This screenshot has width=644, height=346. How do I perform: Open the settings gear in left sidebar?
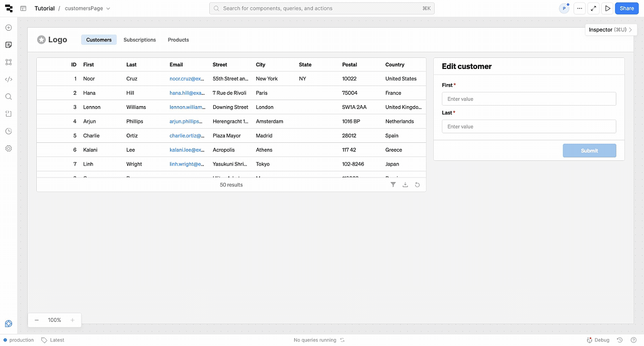pyautogui.click(x=9, y=148)
